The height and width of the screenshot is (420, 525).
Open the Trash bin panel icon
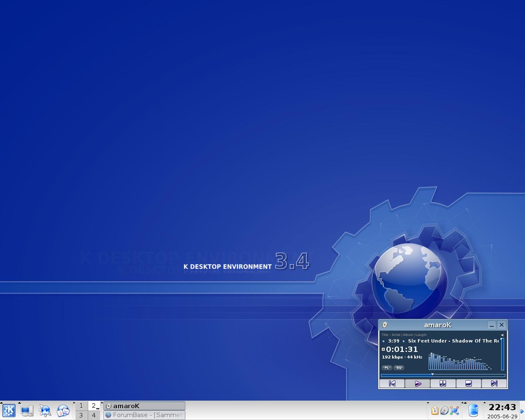[473, 411]
